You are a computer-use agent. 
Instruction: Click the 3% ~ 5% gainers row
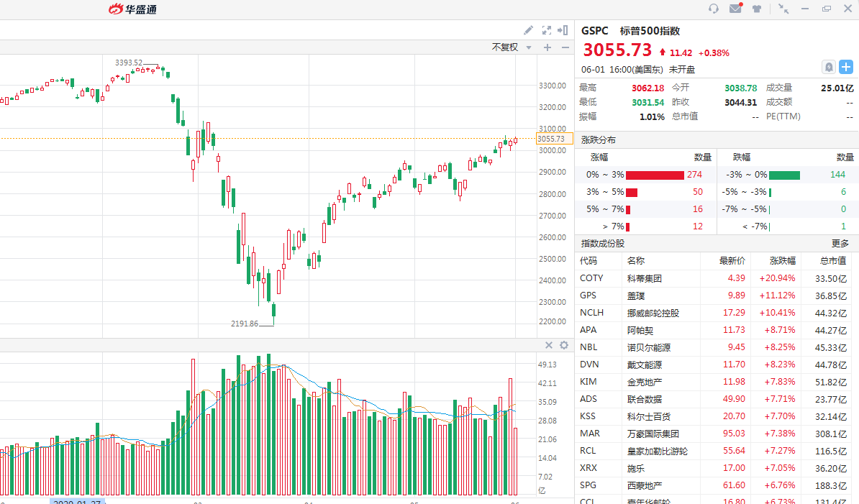(645, 192)
